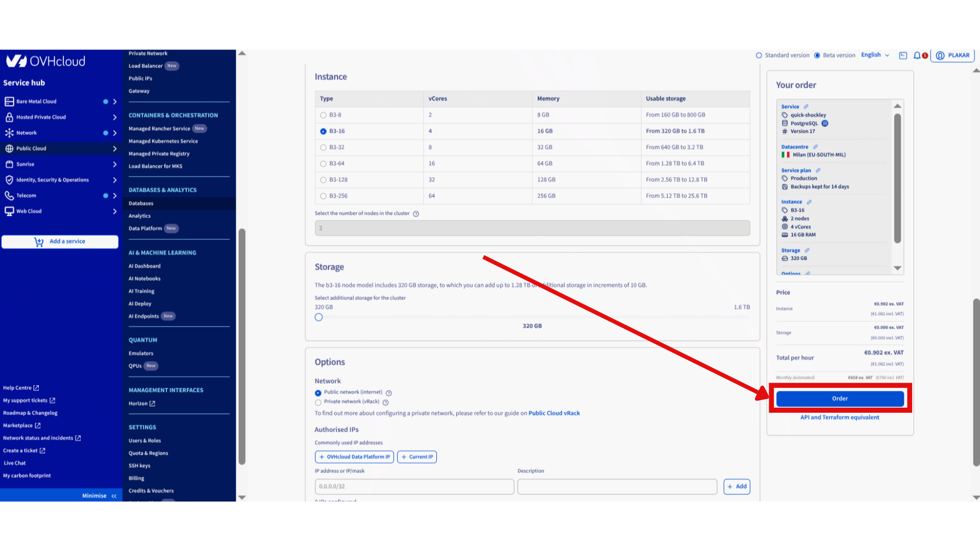The width and height of the screenshot is (980, 551).
Task: Click the IP address or IP/mask field
Action: [x=414, y=486]
